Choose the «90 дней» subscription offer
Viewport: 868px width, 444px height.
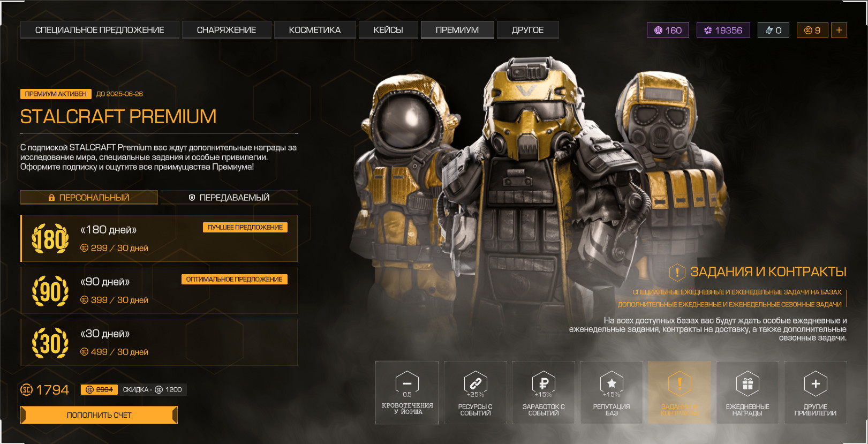[x=159, y=290]
